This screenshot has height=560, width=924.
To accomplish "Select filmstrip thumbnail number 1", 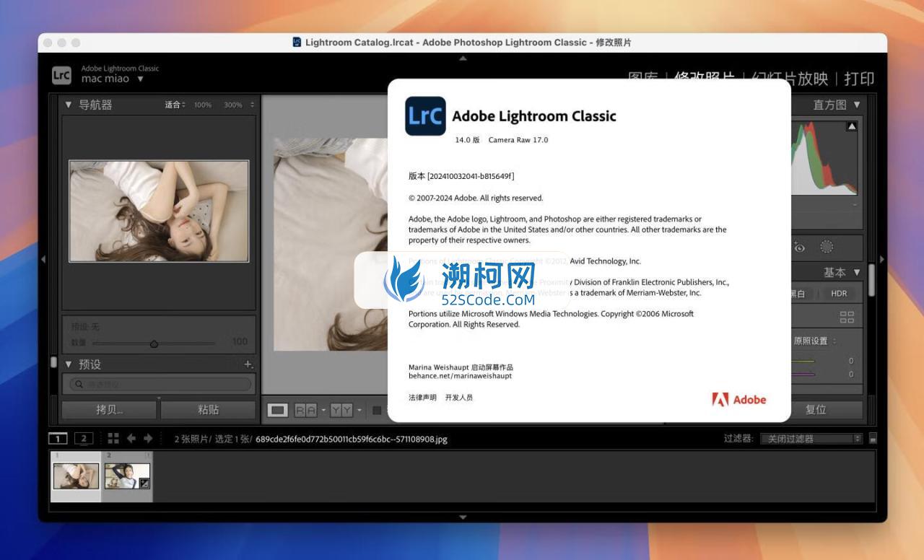I will (76, 476).
